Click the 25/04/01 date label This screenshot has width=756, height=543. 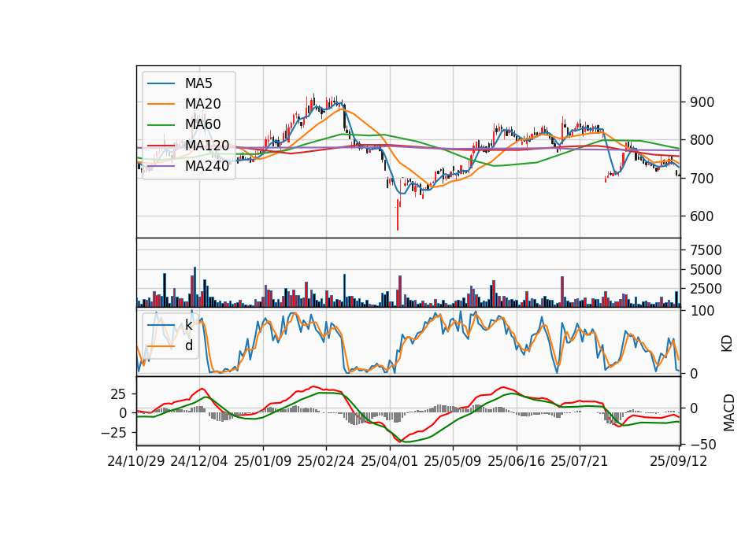[x=390, y=461]
